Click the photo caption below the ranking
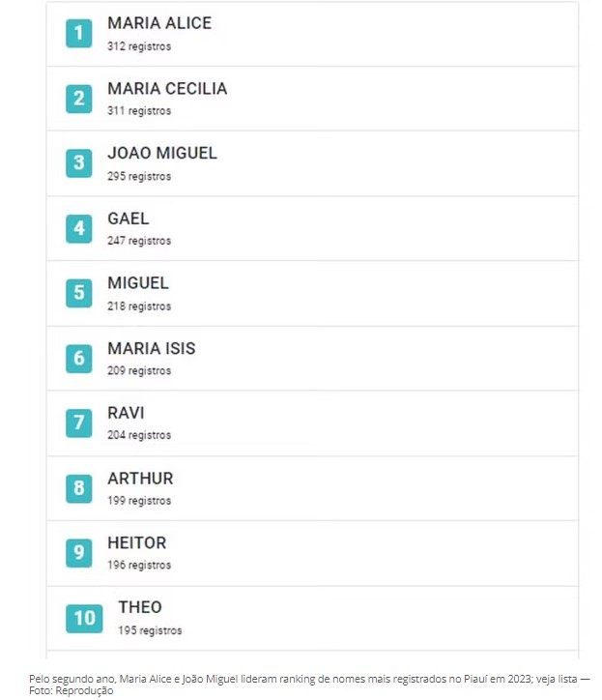602x700 pixels. pos(308,685)
